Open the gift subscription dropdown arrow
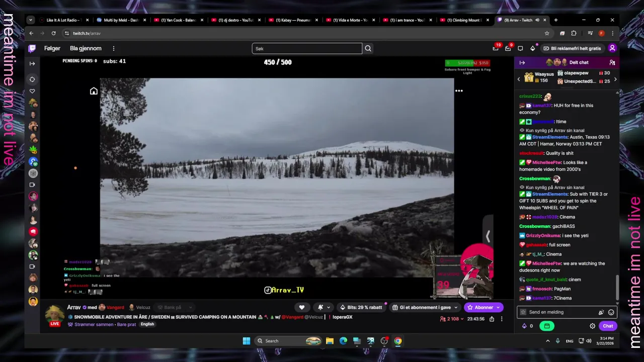The image size is (644, 362). (456, 307)
